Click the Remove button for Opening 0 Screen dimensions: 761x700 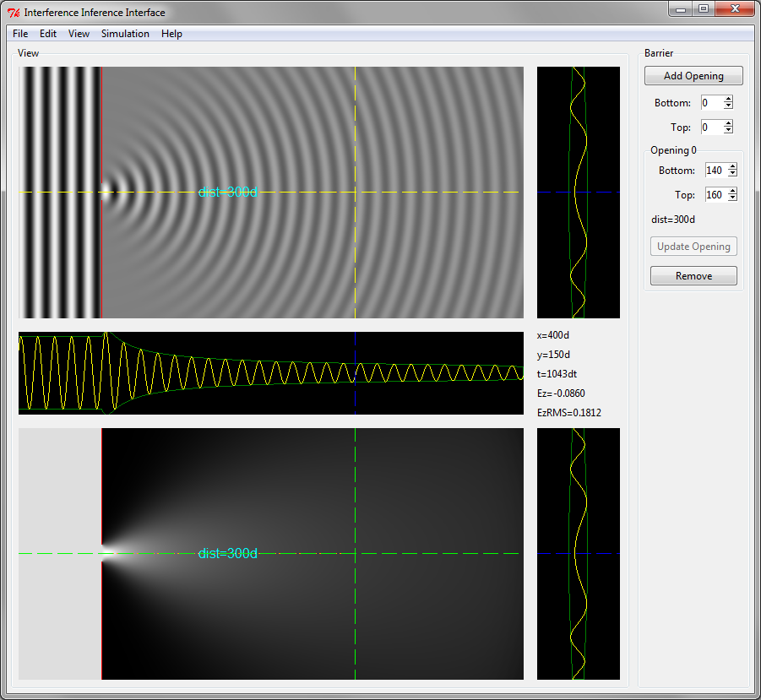pos(693,275)
